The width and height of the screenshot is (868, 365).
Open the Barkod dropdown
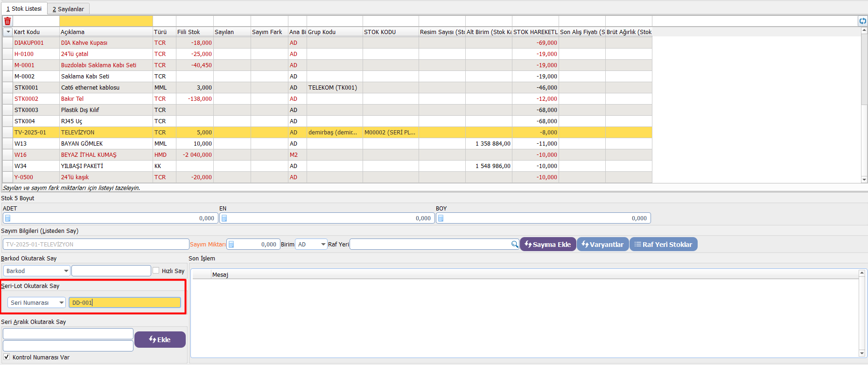click(66, 271)
